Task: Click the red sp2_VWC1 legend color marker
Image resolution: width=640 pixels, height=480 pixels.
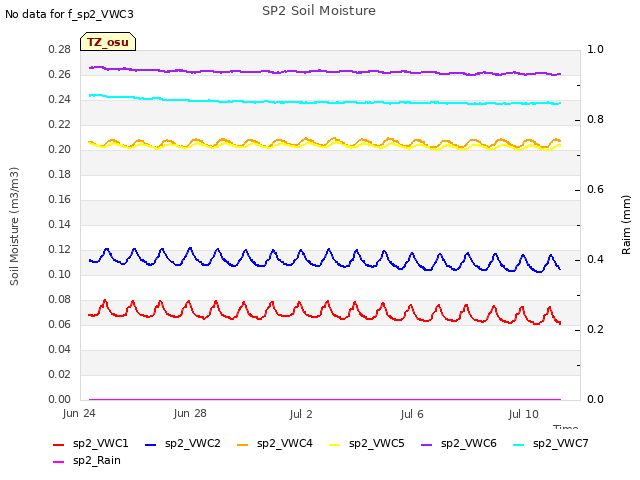Action: (59, 444)
